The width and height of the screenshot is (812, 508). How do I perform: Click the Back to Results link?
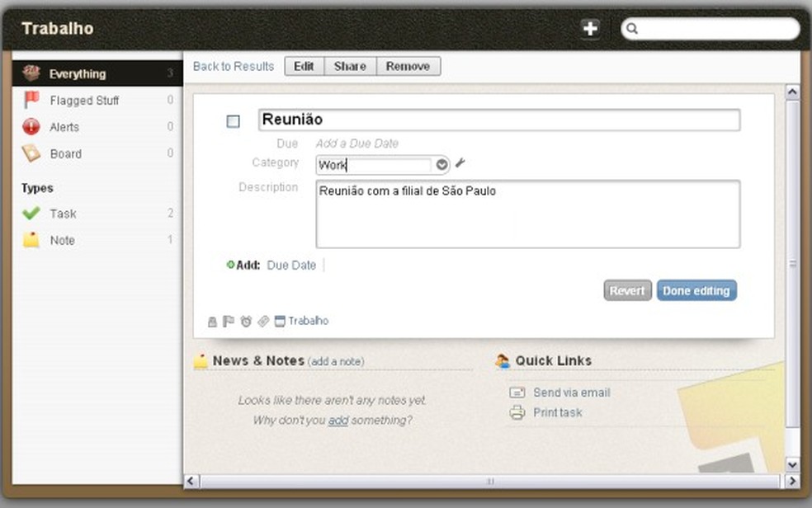(234, 66)
